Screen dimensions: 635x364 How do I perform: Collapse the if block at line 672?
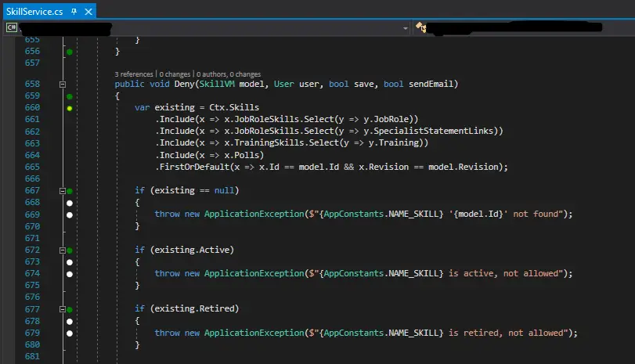(63, 250)
